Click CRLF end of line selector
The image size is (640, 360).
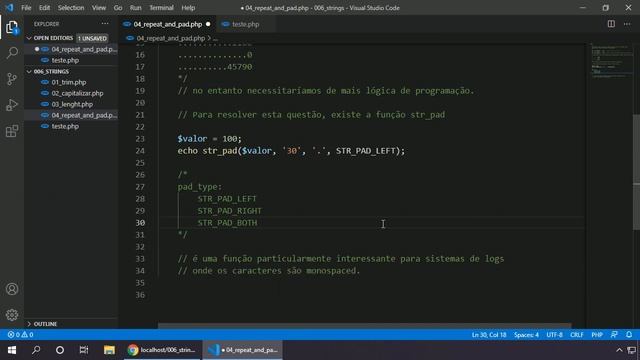pyautogui.click(x=577, y=335)
